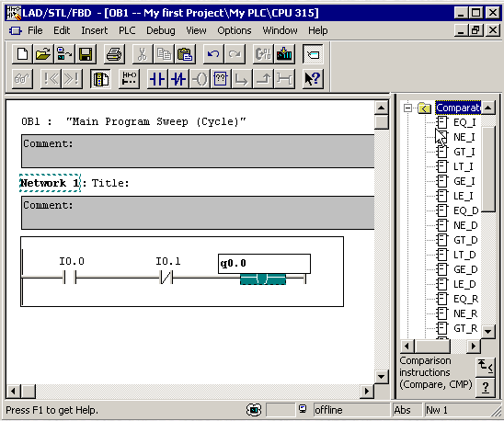Select the EQ_I comparison instruction

click(x=464, y=122)
